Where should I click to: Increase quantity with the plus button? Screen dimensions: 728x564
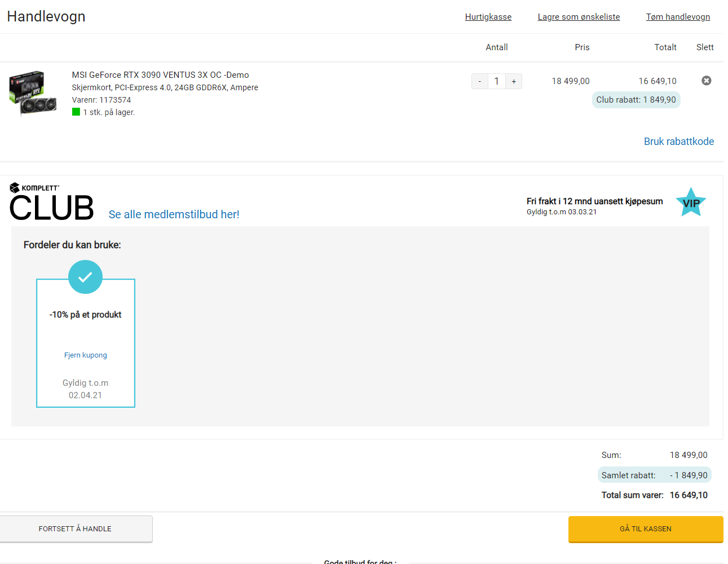(514, 81)
